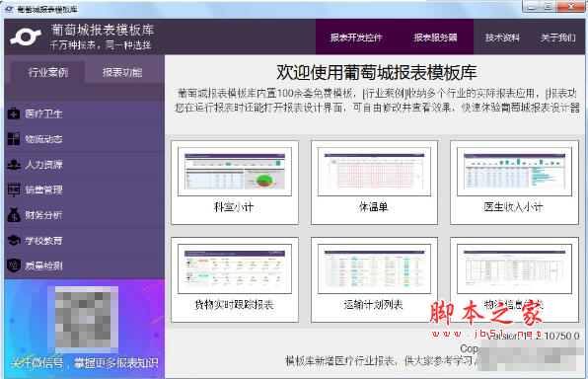Open the 报表服务器 menu item
This screenshot has width=588, height=379.
(435, 38)
